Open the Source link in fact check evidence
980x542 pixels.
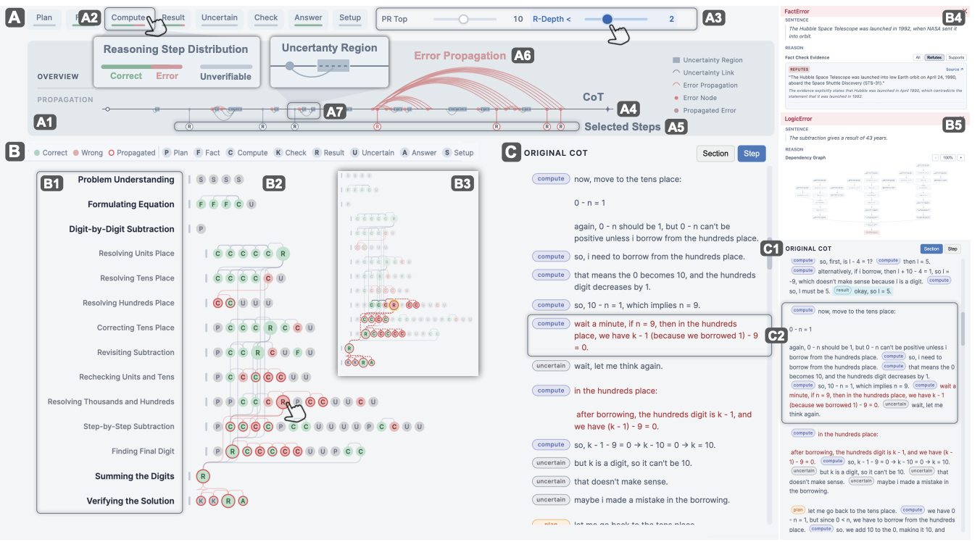click(955, 70)
